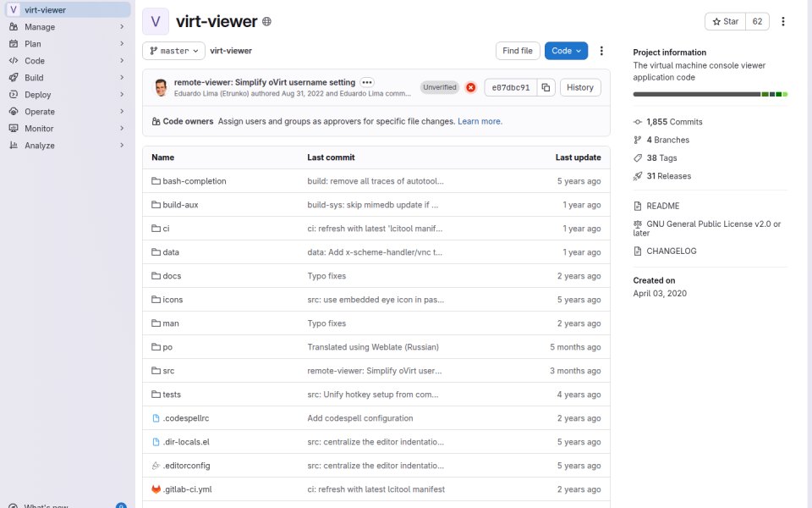Viewport: 812px width, 508px height.
Task: Open .dir-locals.el file icon
Action: 156,442
